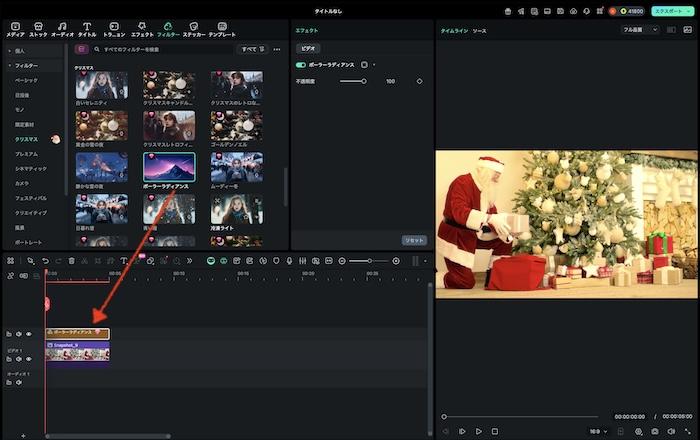Click the microphone voiceover icon
The image size is (700, 440).
pos(289,261)
